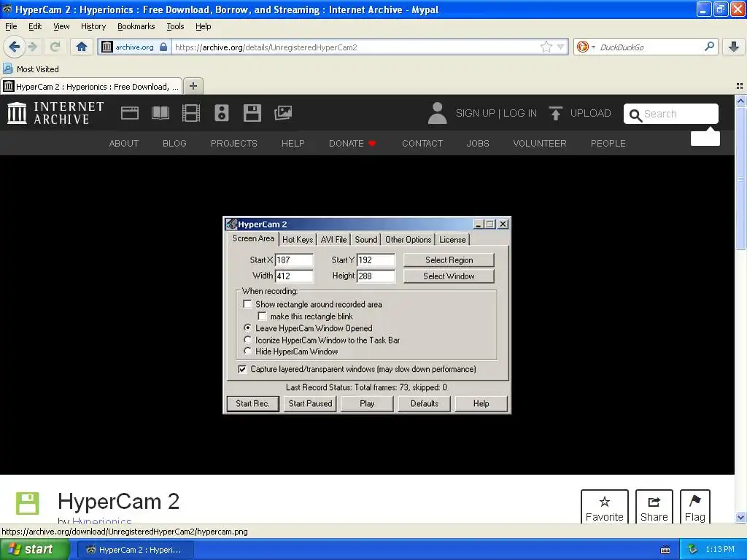The height and width of the screenshot is (560, 747).
Task: Open the browser Home icon
Action: tap(82, 47)
